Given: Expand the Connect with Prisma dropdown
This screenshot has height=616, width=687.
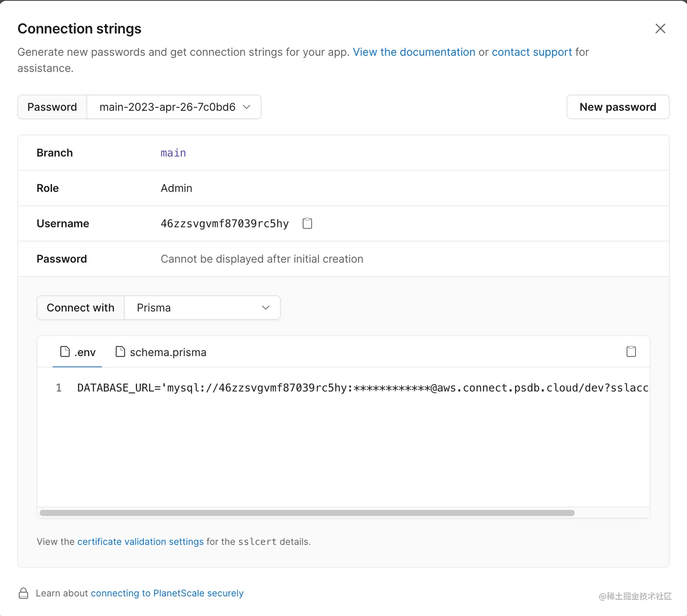Looking at the screenshot, I should (x=202, y=308).
